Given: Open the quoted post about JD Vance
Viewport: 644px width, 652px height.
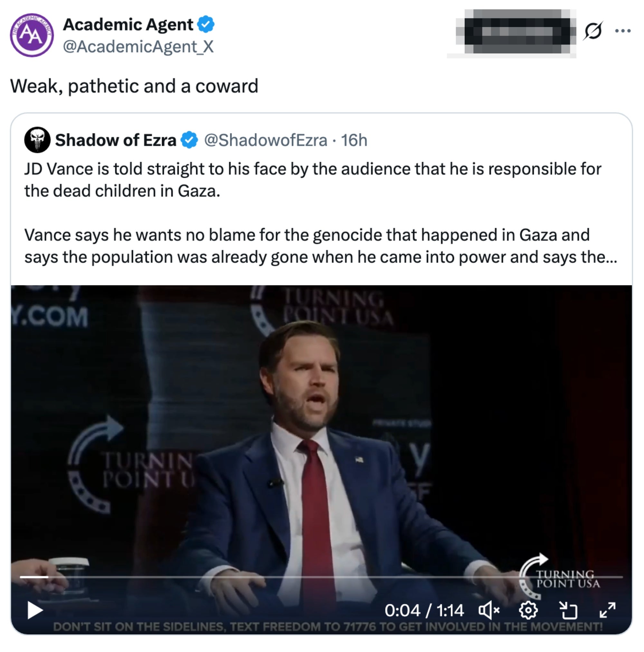Looking at the screenshot, I should pyautogui.click(x=320, y=213).
